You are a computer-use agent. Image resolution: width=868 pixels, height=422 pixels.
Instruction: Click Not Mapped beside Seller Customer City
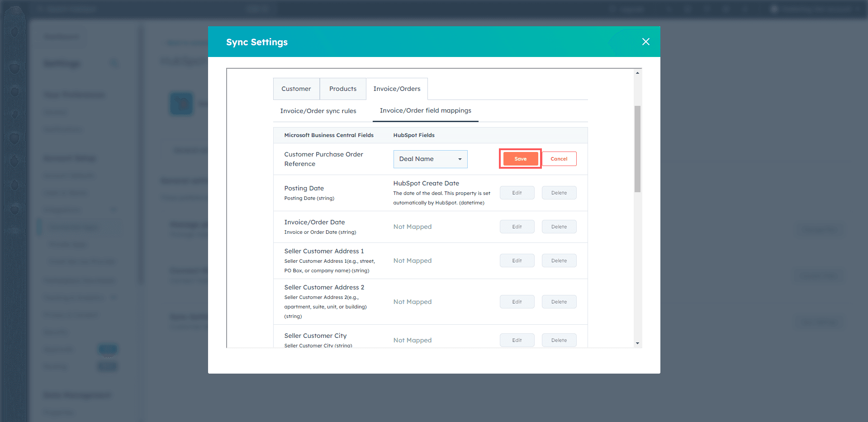[413, 340]
